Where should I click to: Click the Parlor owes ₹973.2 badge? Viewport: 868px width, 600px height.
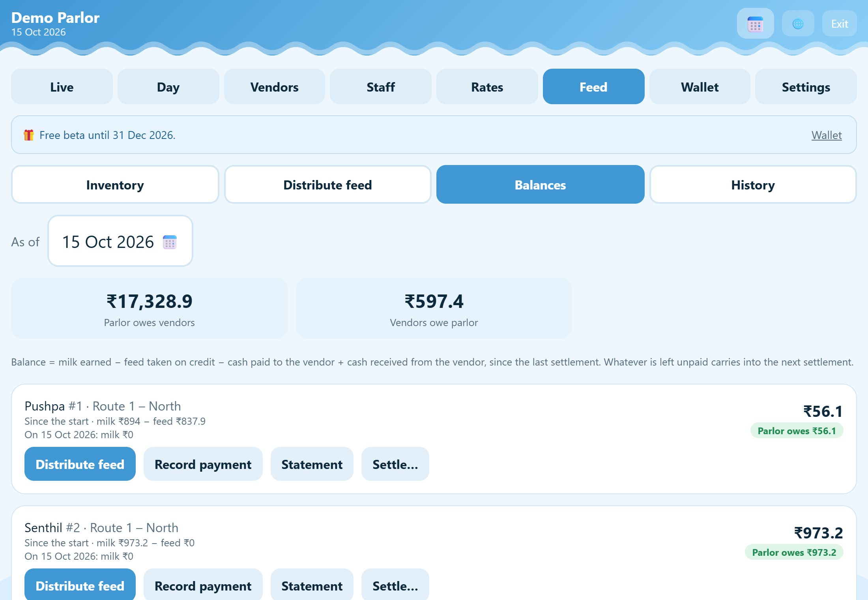tap(794, 552)
